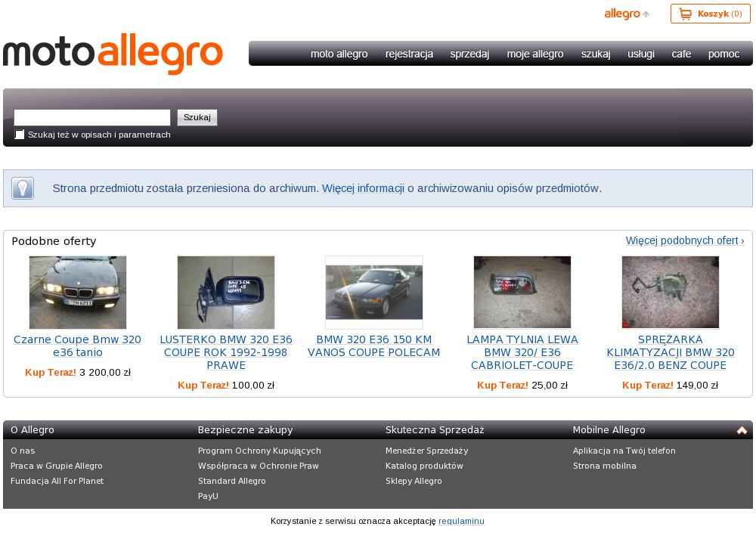This screenshot has height=536, width=756.
Task: Visit cafe from the navigation bar
Action: pyautogui.click(x=681, y=54)
